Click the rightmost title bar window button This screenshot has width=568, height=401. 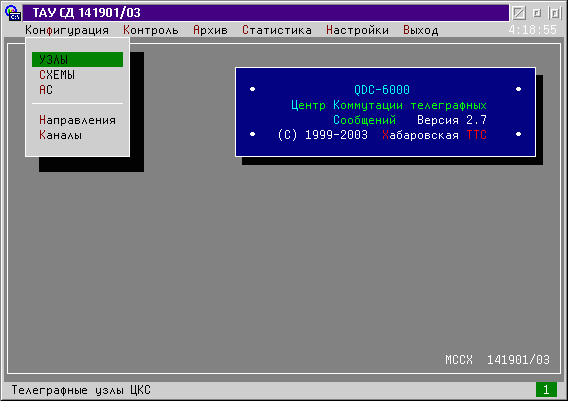click(x=555, y=13)
